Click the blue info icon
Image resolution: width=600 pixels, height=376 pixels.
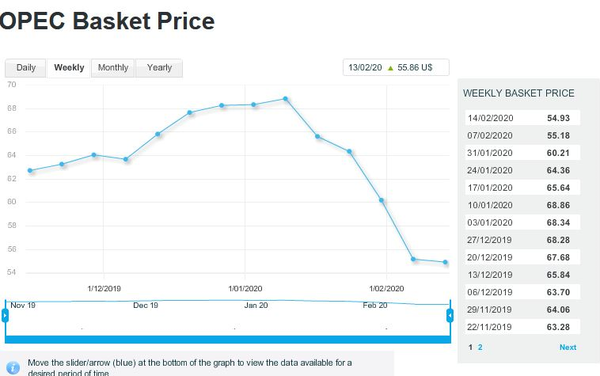[13, 368]
